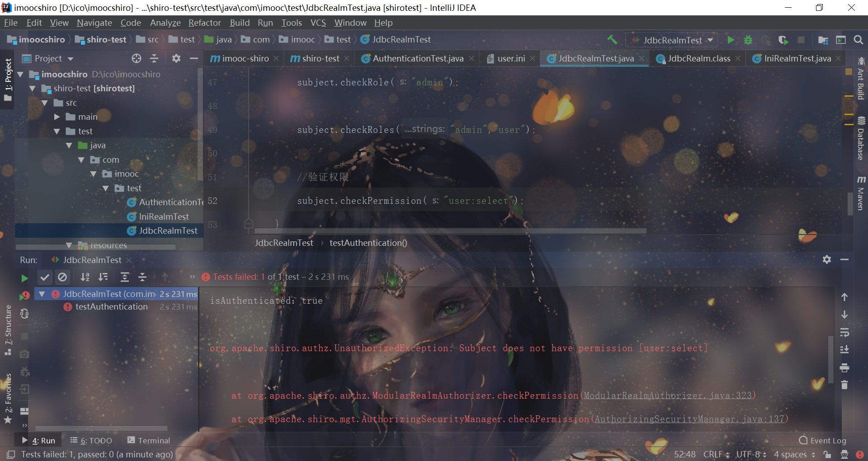Viewport: 868px width, 461px height.
Task: Click the Search Everywhere magnifier icon
Action: pyautogui.click(x=858, y=40)
